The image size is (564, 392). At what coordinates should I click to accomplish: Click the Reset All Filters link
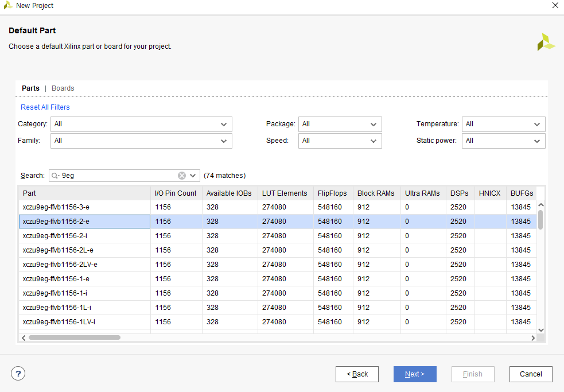click(45, 107)
